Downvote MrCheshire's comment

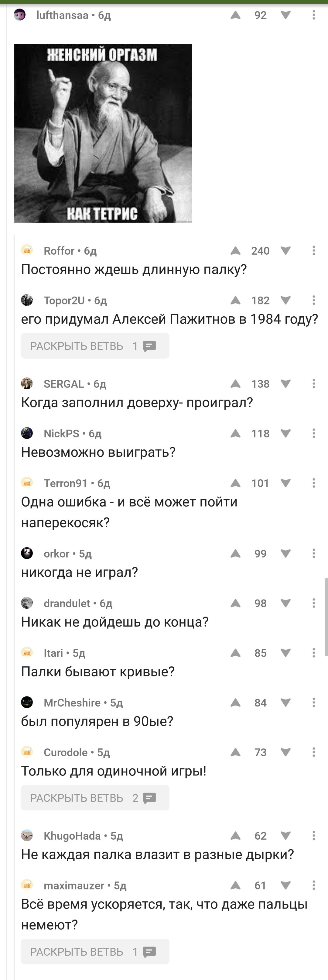[x=285, y=702]
